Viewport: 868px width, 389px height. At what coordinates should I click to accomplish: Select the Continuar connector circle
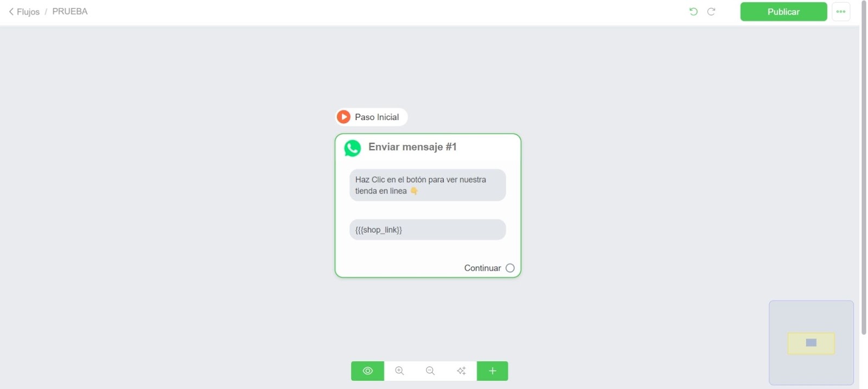(x=510, y=268)
